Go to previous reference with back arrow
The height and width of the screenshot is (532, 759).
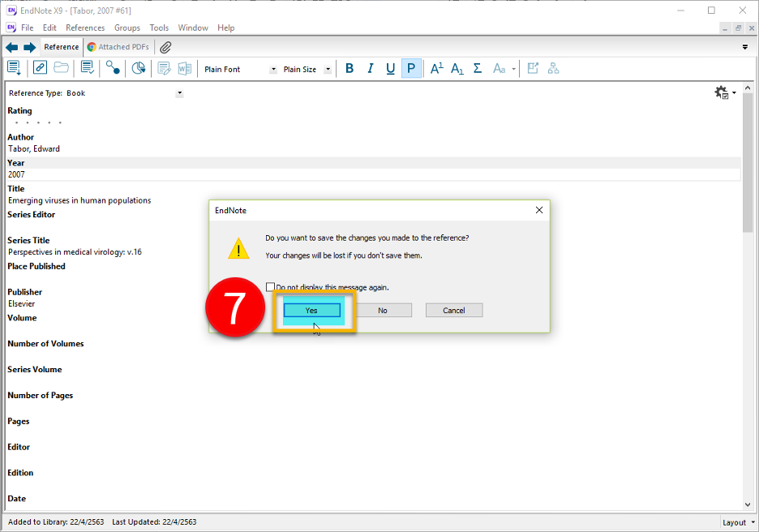coord(12,47)
